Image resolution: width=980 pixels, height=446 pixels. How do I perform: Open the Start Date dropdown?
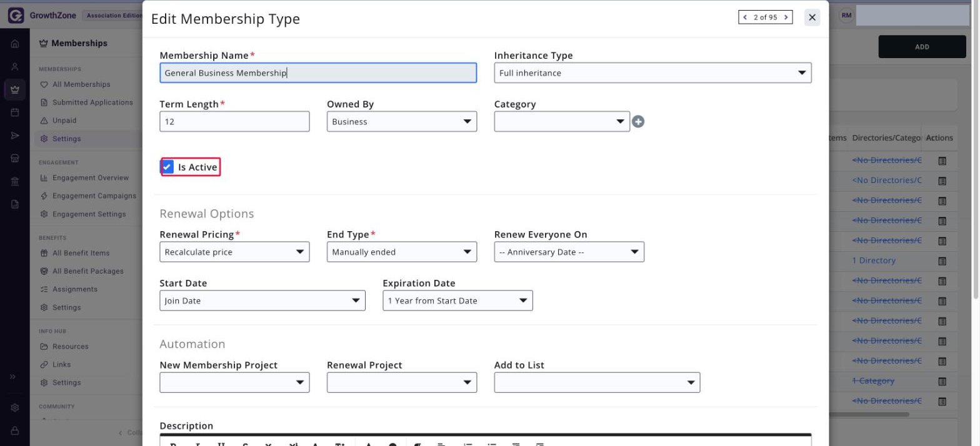pos(262,300)
